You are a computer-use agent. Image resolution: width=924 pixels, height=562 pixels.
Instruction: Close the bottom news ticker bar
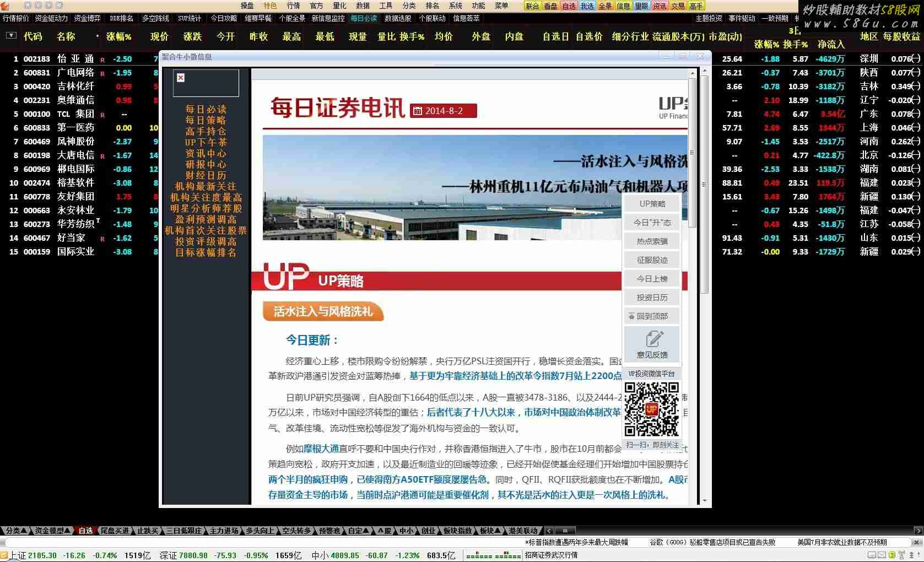click(916, 543)
